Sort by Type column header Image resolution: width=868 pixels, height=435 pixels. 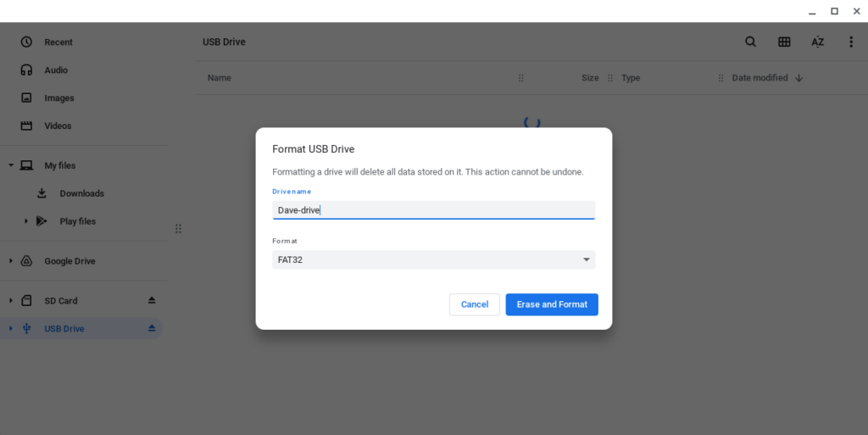pos(631,78)
